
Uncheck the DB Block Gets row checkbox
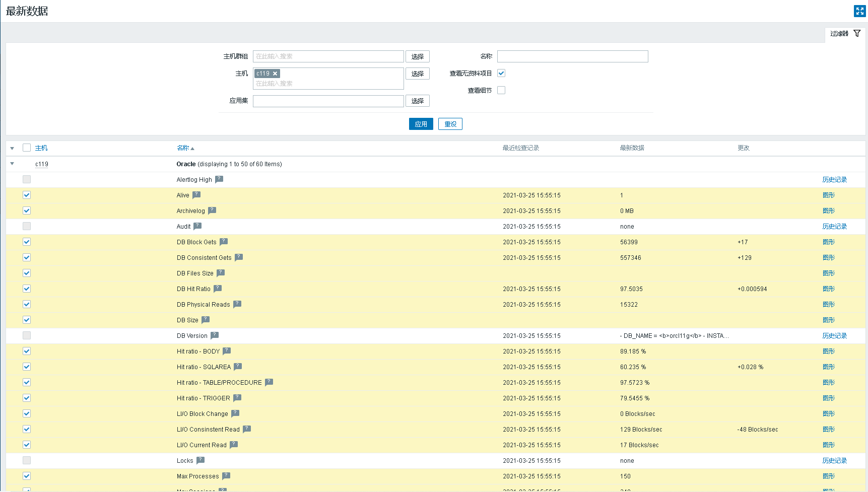pyautogui.click(x=27, y=242)
